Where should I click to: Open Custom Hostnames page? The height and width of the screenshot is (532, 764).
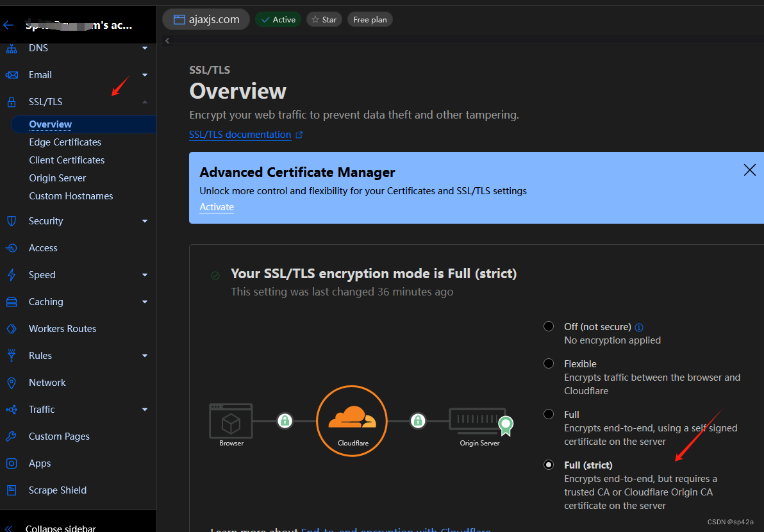[x=71, y=196]
